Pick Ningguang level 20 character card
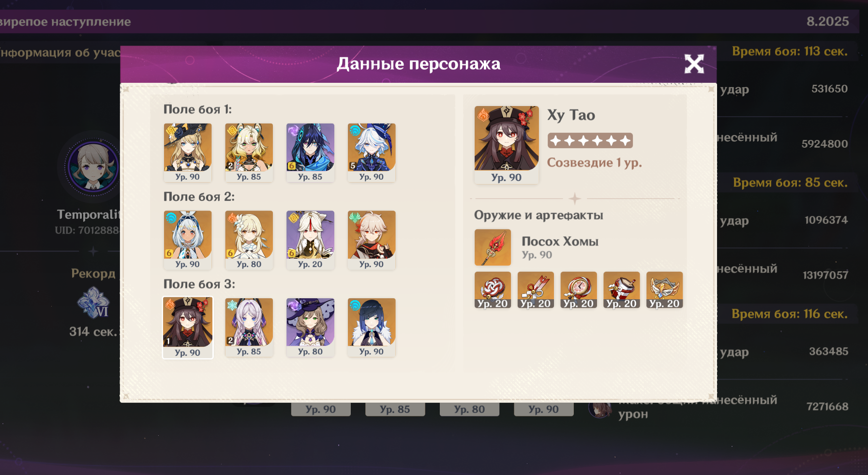This screenshot has width=868, height=475. click(310, 240)
